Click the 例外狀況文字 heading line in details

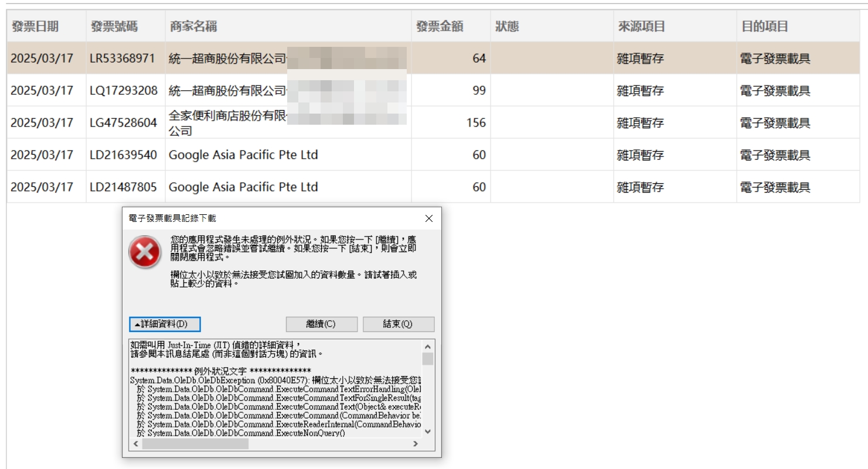point(221,371)
